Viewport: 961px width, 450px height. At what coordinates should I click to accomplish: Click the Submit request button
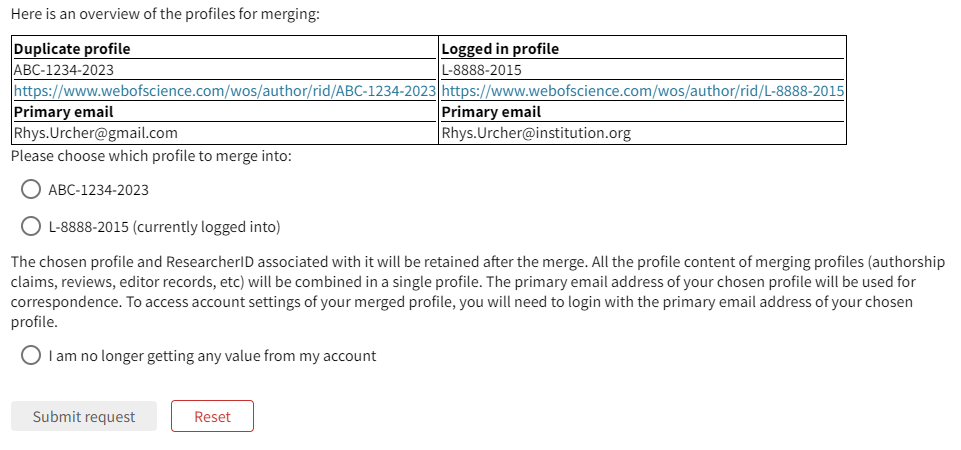[x=84, y=416]
